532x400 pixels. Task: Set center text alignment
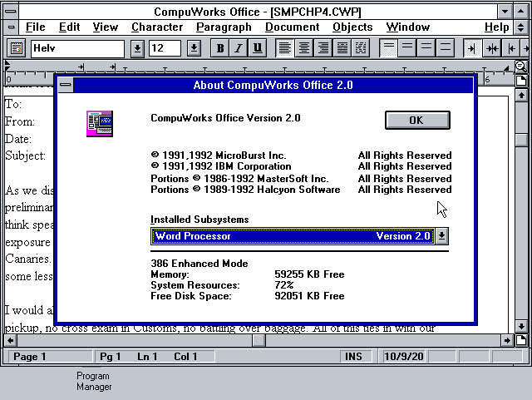303,48
